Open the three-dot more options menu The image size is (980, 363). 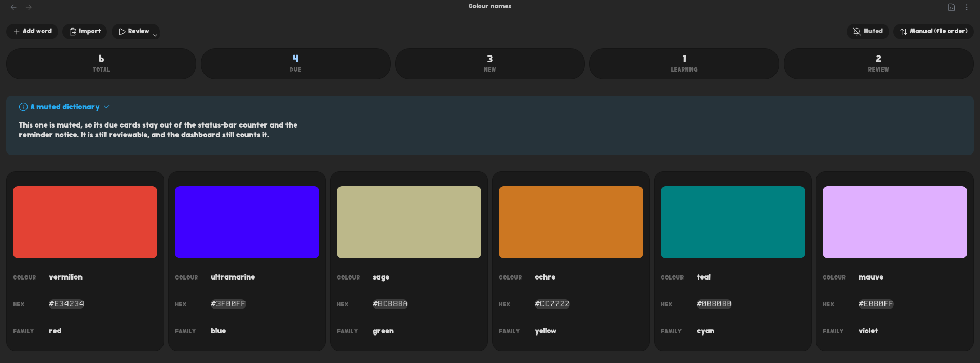click(967, 7)
